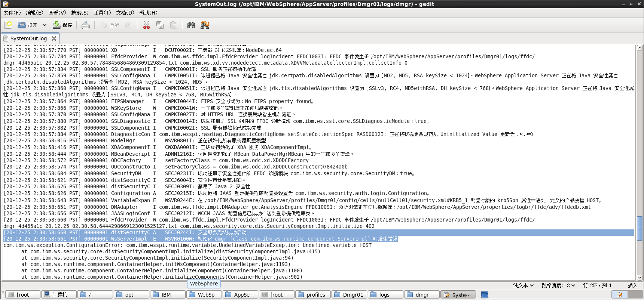Click the DCUT0002I NodeDetect64 log line
The height and width of the screenshot is (300, 644).
143,50
